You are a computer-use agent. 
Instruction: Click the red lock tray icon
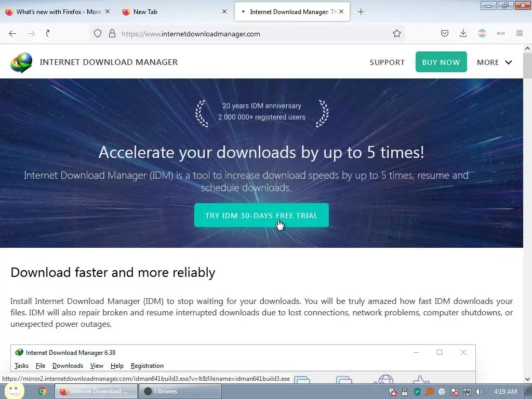[393, 392]
